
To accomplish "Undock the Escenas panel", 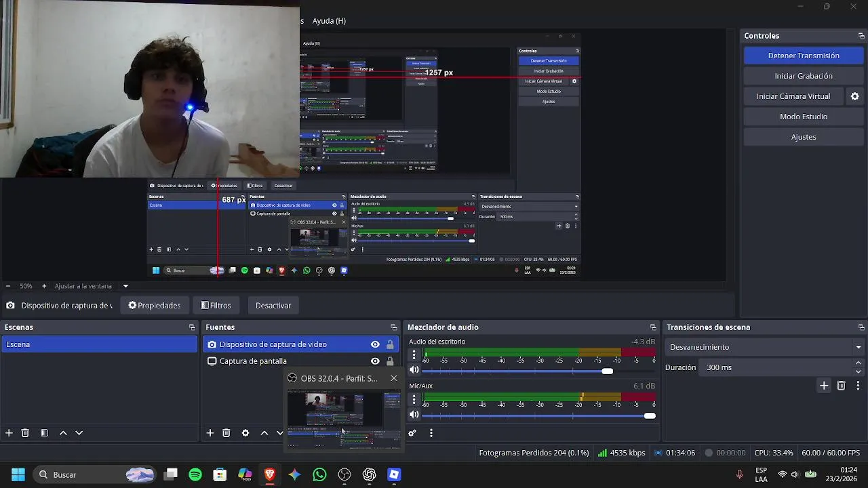I will coord(192,327).
